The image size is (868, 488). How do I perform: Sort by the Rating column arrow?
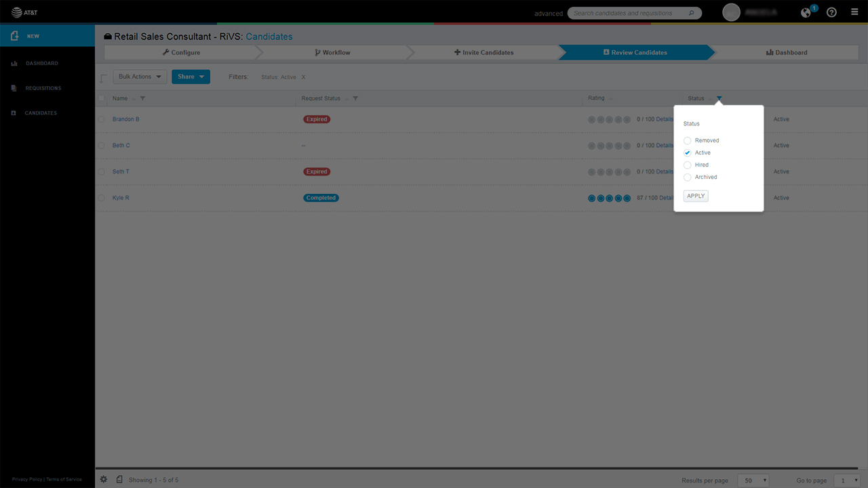point(610,99)
